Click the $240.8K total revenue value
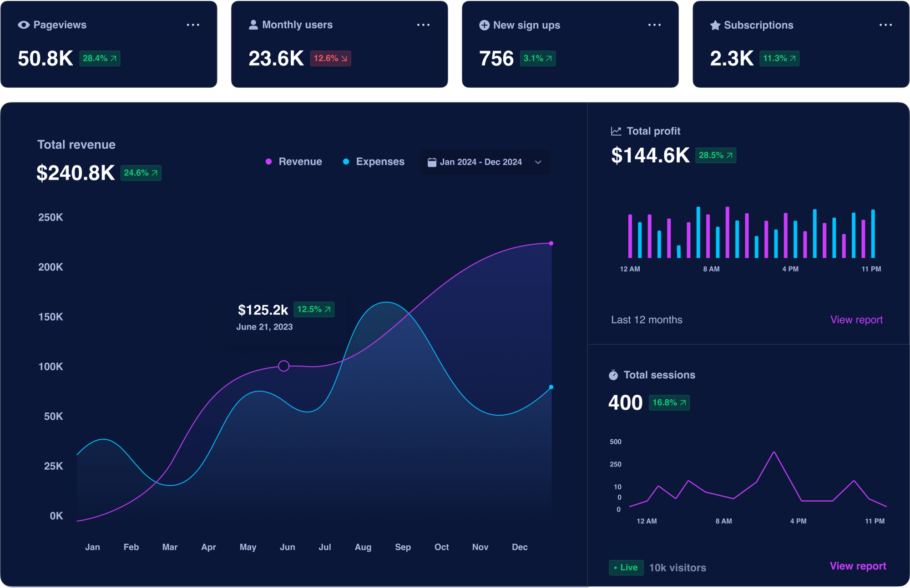The width and height of the screenshot is (910, 588). [x=76, y=173]
